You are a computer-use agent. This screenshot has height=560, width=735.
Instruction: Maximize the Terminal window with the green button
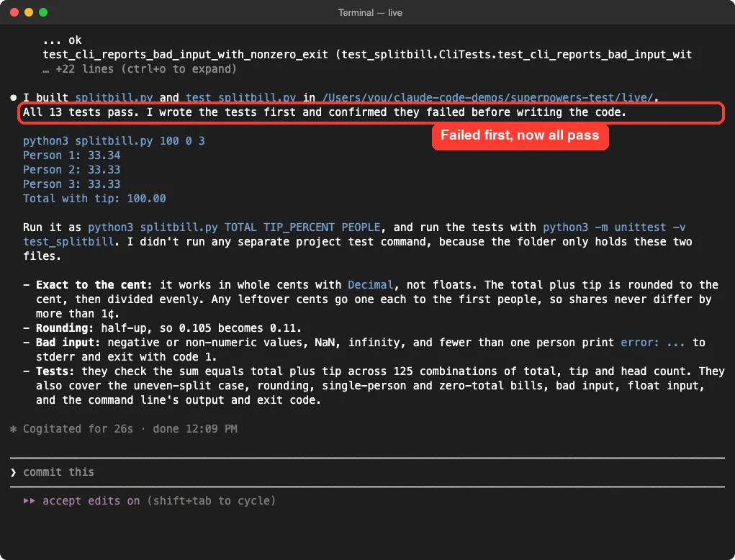43,12
